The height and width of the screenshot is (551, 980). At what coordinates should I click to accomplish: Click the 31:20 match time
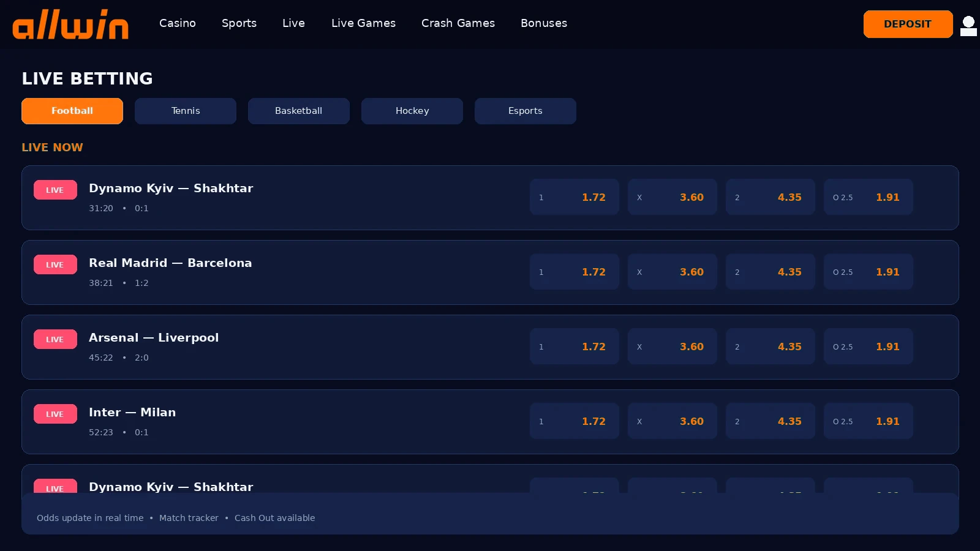(x=101, y=208)
